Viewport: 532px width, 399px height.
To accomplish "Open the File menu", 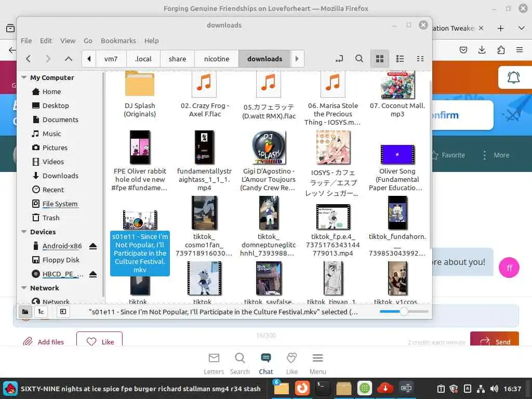I will (26, 41).
